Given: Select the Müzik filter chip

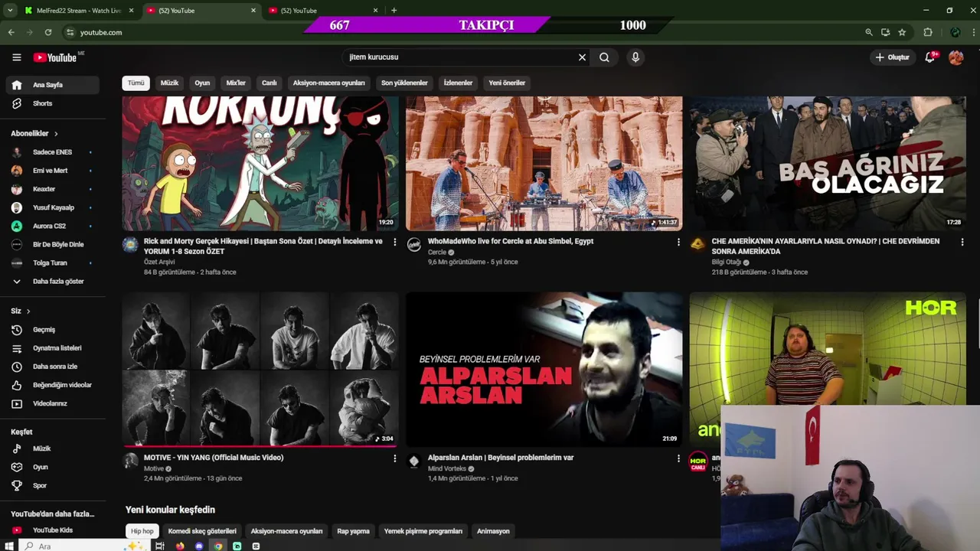Looking at the screenshot, I should pyautogui.click(x=169, y=83).
